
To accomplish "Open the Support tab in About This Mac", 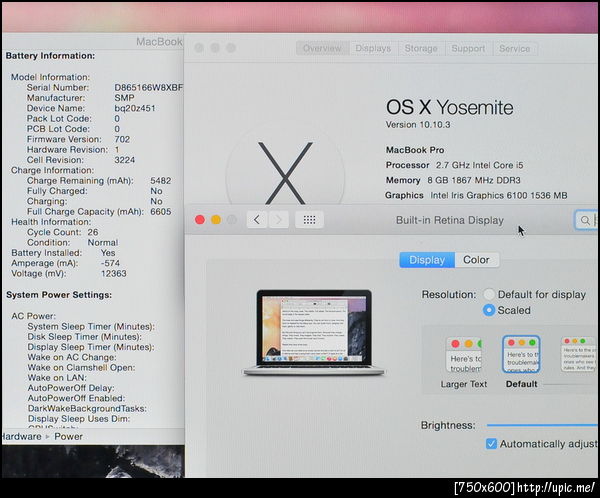I will [x=468, y=49].
